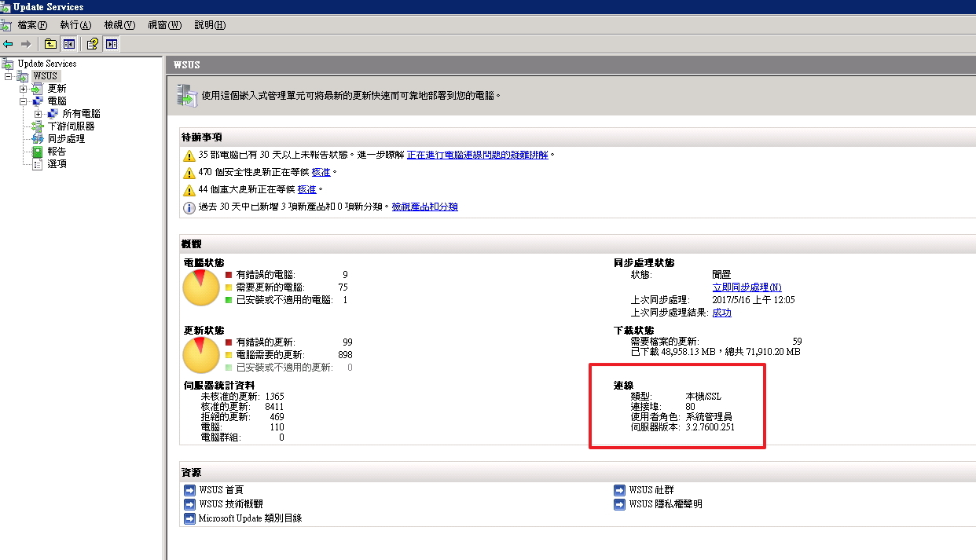
Task: Click red swatch beside 有錯誤的電腦
Action: pyautogui.click(x=229, y=275)
